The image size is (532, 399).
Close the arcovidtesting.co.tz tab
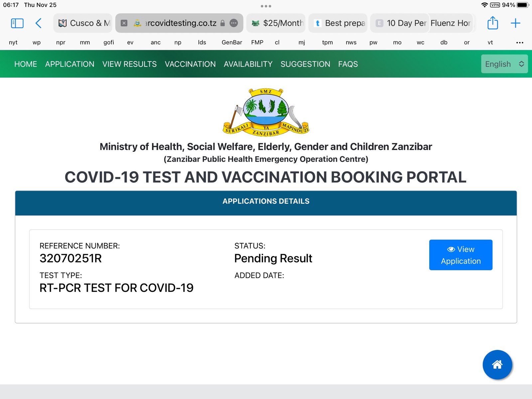tap(124, 23)
